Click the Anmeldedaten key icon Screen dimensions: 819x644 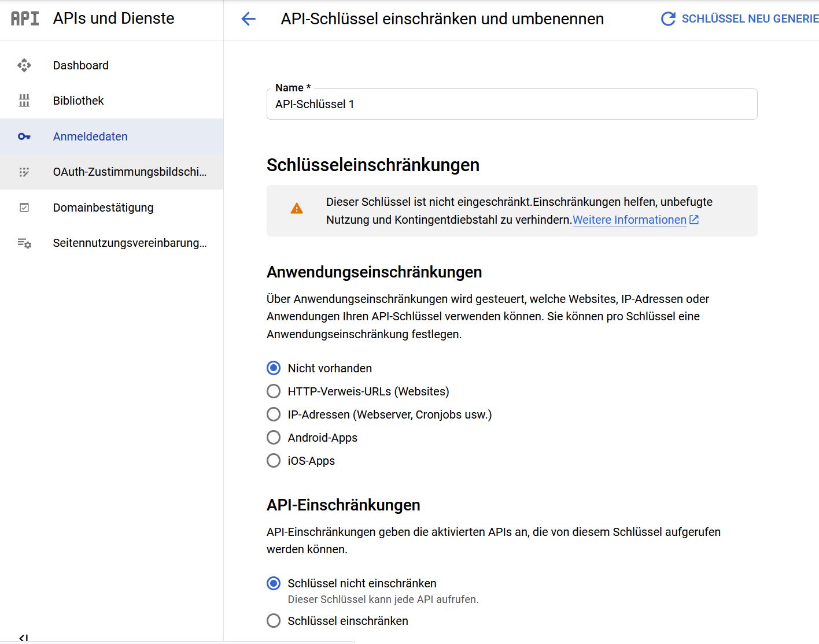24,136
